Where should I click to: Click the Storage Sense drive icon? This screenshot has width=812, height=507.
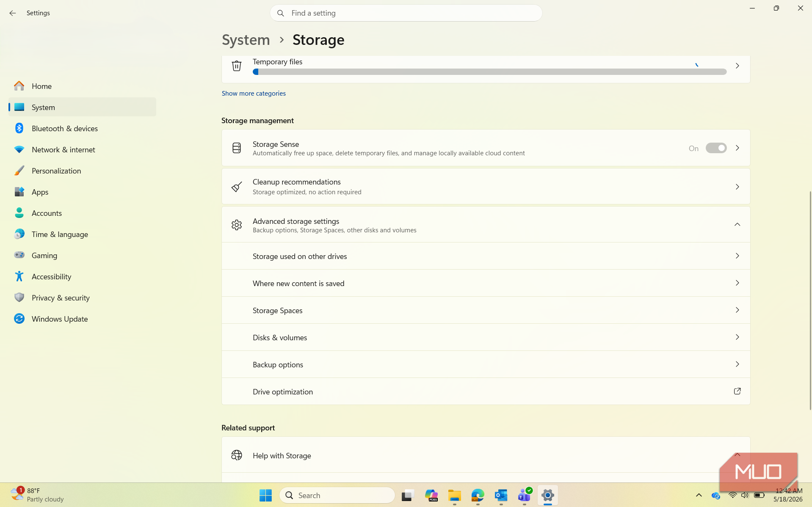pyautogui.click(x=237, y=148)
